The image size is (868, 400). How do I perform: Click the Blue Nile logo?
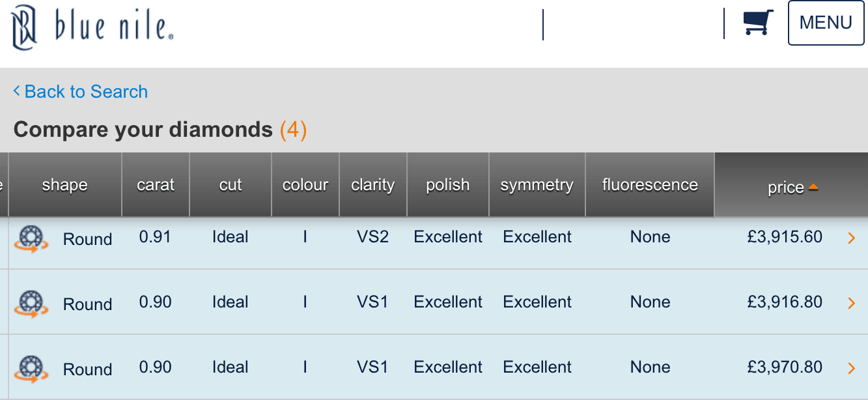click(92, 27)
